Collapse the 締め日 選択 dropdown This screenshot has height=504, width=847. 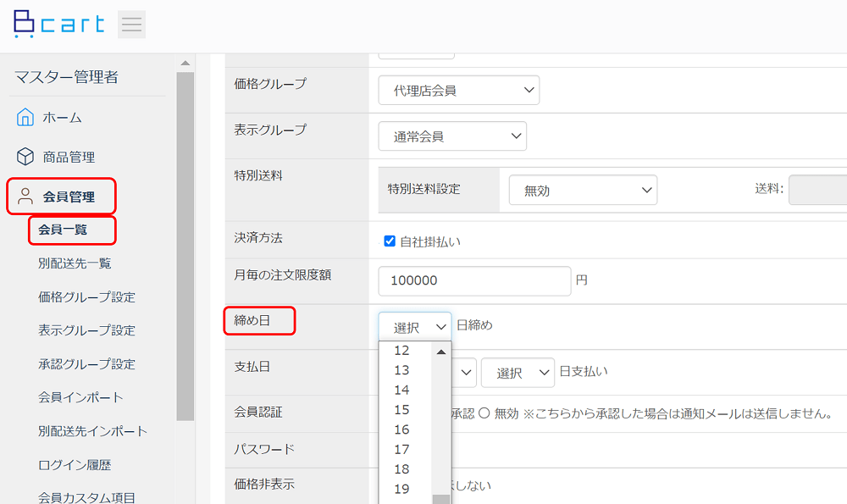pyautogui.click(x=415, y=326)
